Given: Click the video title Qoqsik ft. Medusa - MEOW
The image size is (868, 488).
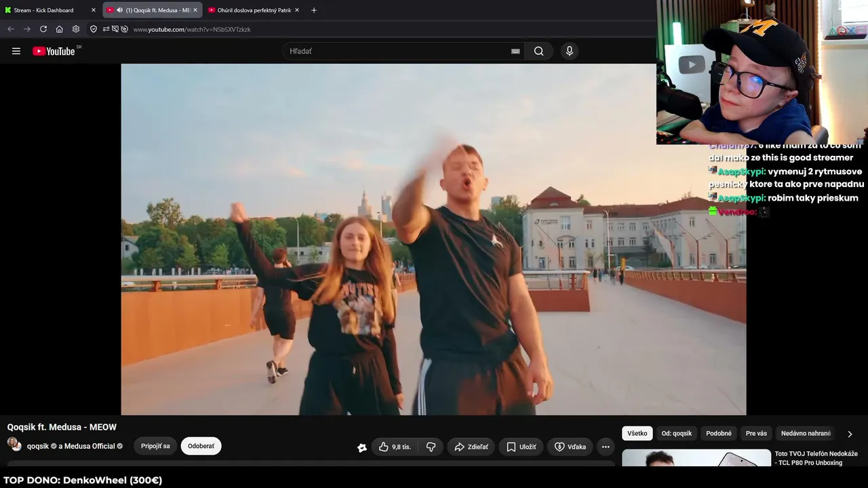Looking at the screenshot, I should (x=62, y=427).
